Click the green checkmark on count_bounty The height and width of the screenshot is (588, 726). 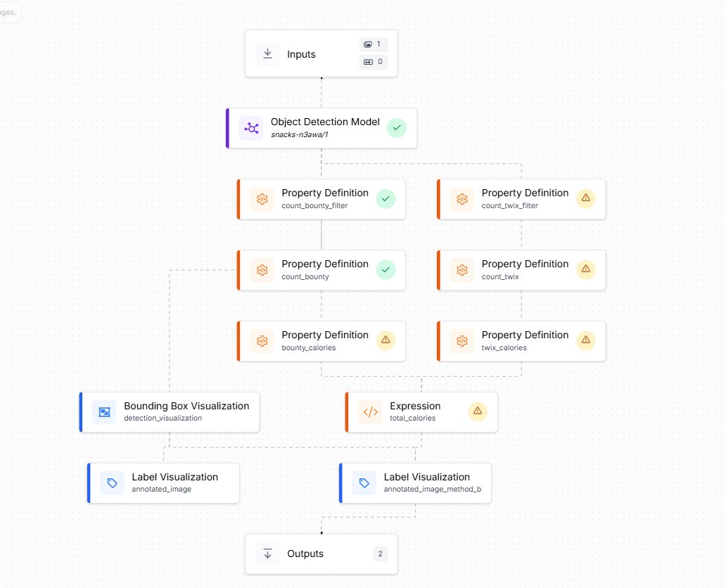pyautogui.click(x=386, y=269)
